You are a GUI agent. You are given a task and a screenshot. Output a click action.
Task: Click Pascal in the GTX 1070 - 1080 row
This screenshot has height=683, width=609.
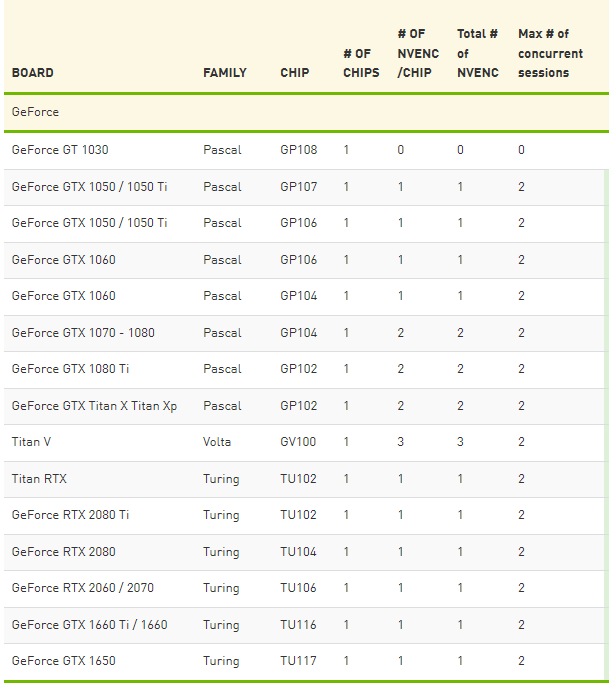click(222, 333)
